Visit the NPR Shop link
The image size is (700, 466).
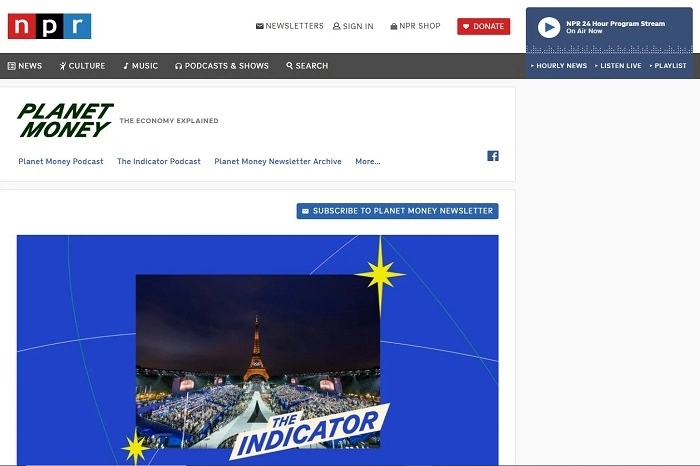pyautogui.click(x=415, y=26)
